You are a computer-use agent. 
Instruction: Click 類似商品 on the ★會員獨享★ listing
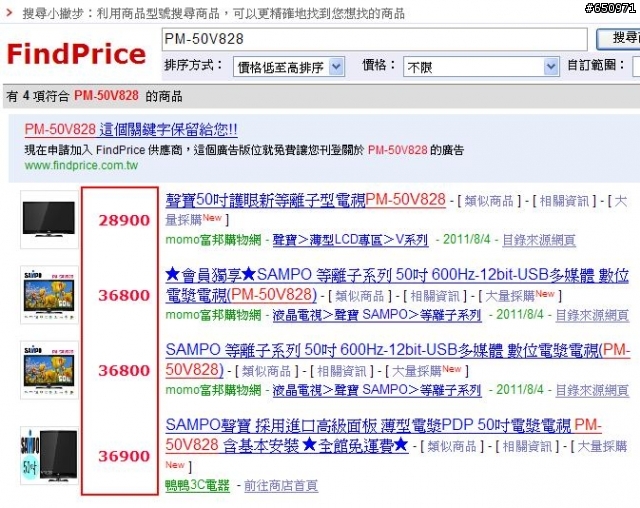(360, 296)
